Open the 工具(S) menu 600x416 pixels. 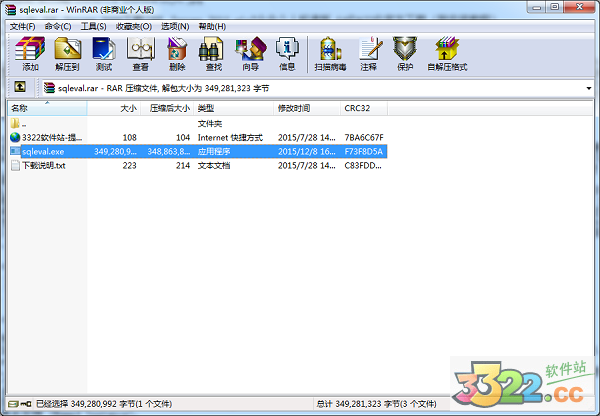(x=93, y=26)
